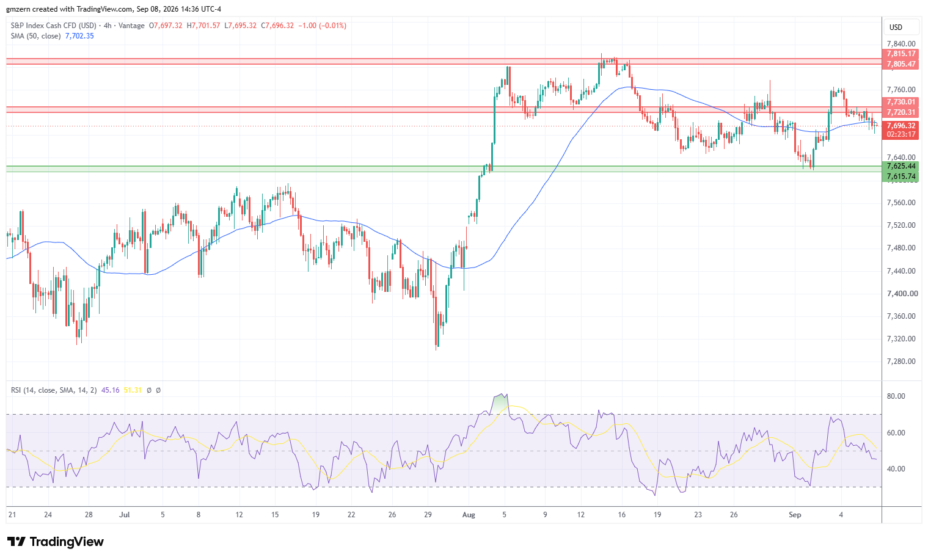Click the 7,615.74 green support label
The width and height of the screenshot is (928, 560).
tap(901, 176)
